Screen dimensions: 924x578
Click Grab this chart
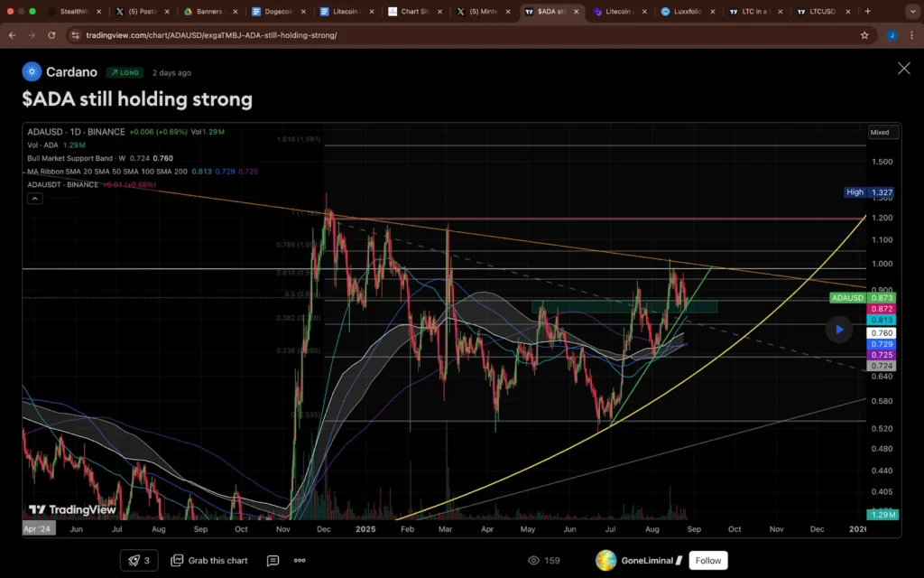[x=208, y=560]
